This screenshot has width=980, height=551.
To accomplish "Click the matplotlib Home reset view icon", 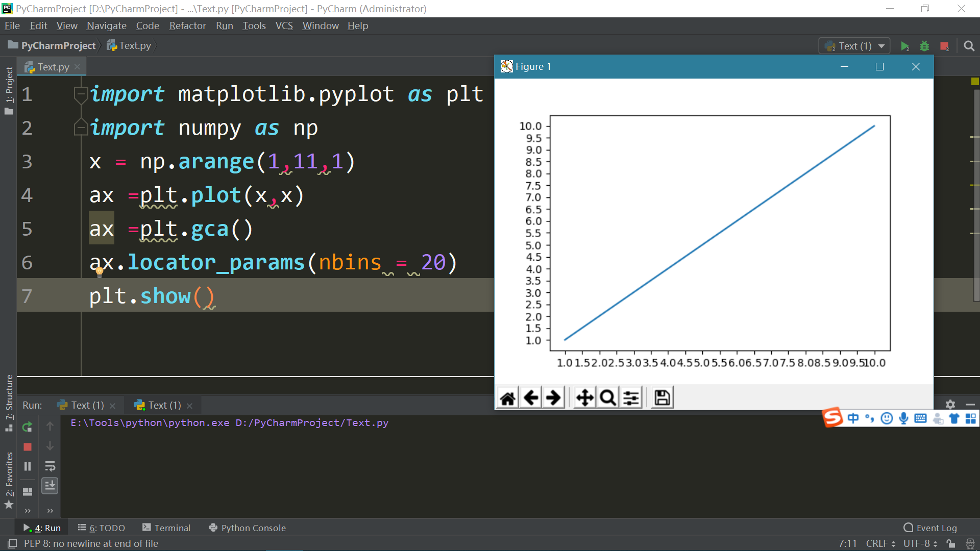I will pyautogui.click(x=507, y=398).
